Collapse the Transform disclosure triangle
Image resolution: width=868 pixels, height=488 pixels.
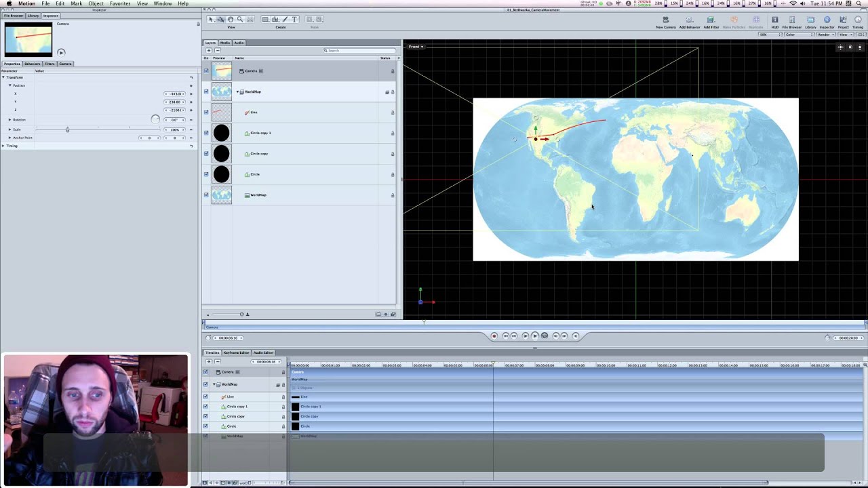(x=3, y=77)
